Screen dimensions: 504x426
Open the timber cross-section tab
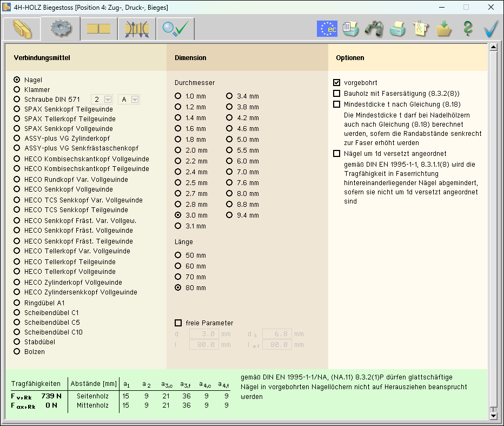point(23,29)
